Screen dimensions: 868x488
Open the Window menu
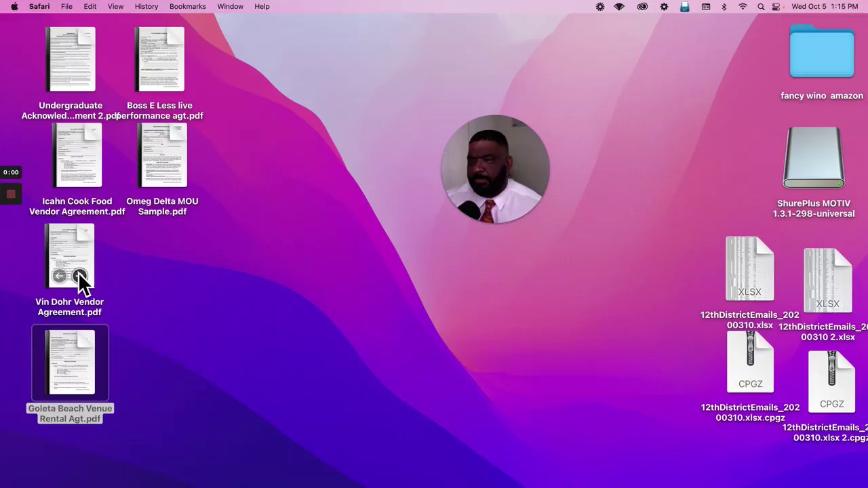231,7
